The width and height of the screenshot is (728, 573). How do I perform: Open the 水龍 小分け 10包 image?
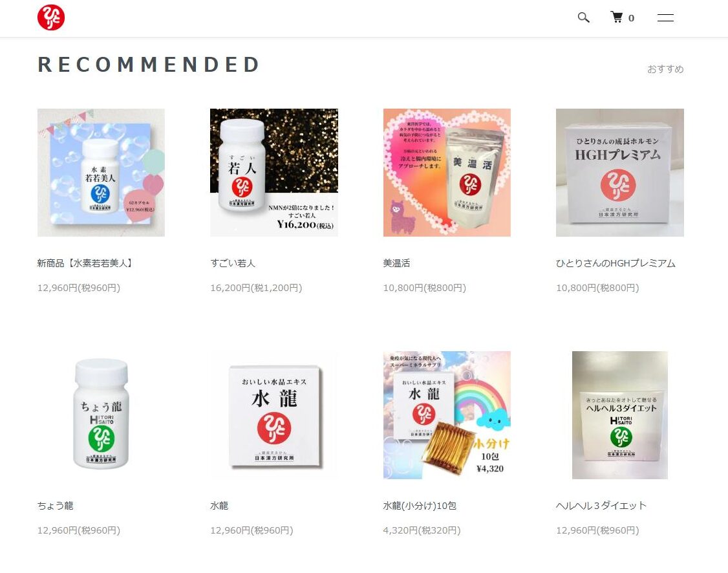(x=447, y=415)
